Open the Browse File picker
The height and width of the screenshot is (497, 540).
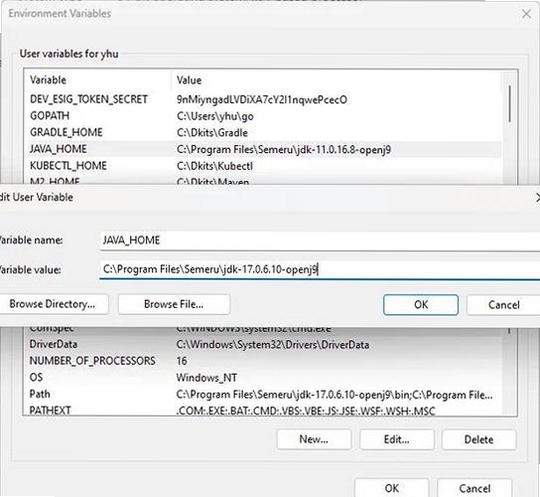coord(174,304)
